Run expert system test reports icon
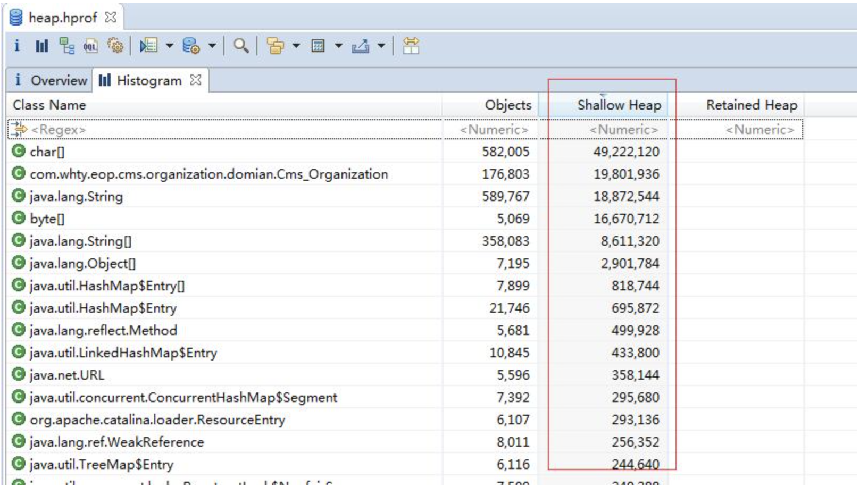This screenshot has height=503, width=868. [148, 46]
